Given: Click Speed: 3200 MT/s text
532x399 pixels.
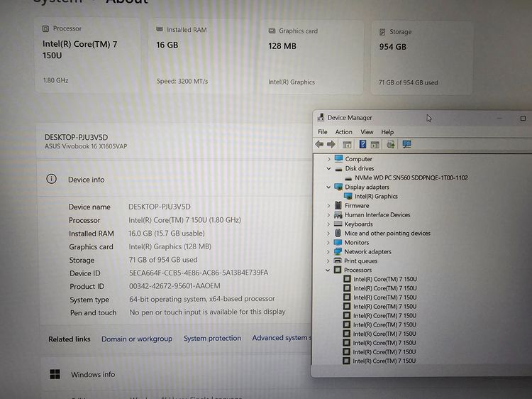Looking at the screenshot, I should pos(182,82).
